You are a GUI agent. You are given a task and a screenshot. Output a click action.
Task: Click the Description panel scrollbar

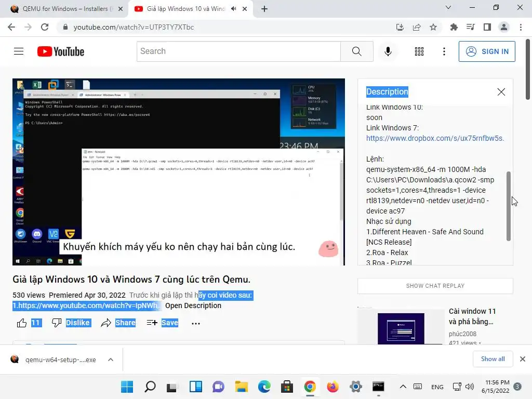click(508, 206)
